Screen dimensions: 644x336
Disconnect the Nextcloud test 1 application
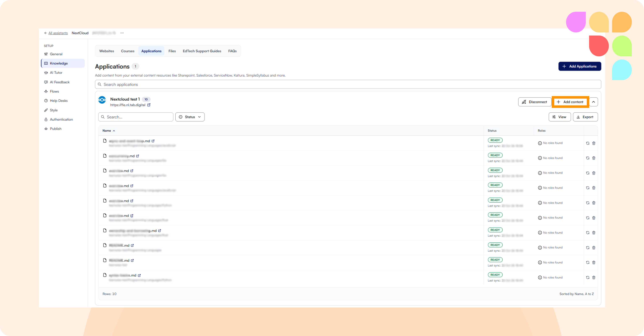[x=534, y=102]
